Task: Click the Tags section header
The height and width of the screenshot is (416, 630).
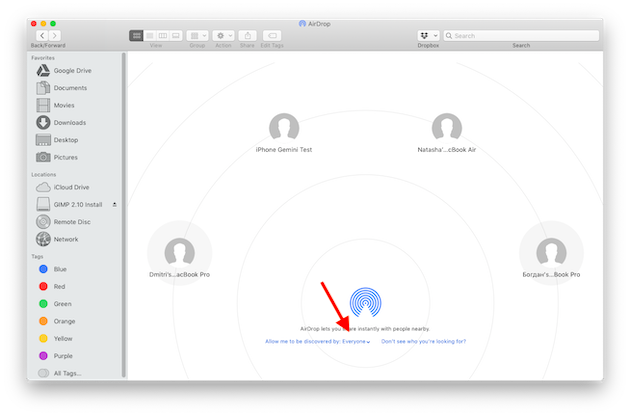Action: (x=37, y=256)
